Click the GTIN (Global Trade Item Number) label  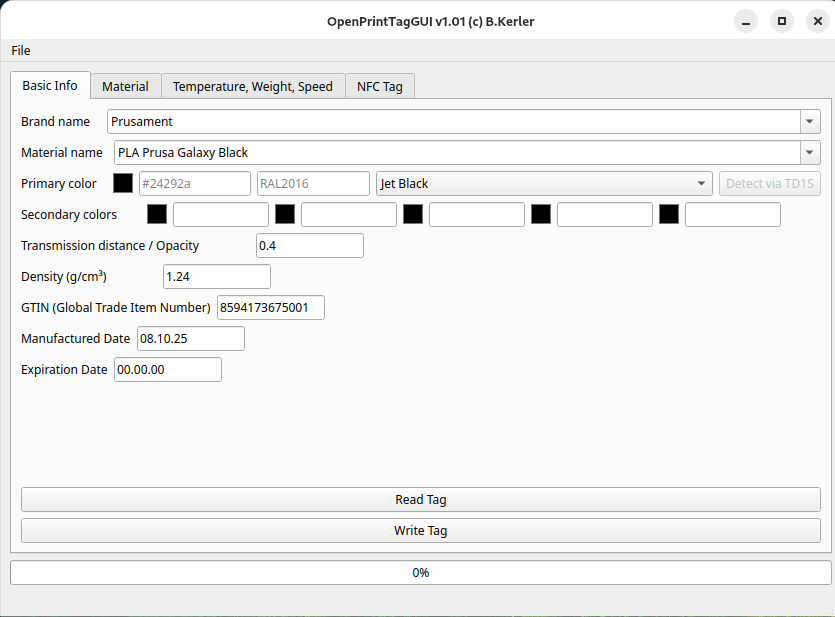coord(116,308)
